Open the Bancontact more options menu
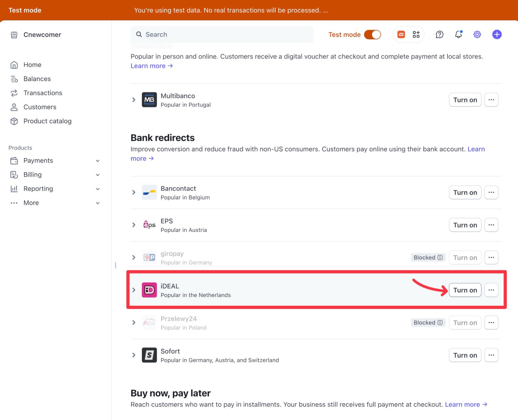The image size is (518, 420). (x=491, y=192)
